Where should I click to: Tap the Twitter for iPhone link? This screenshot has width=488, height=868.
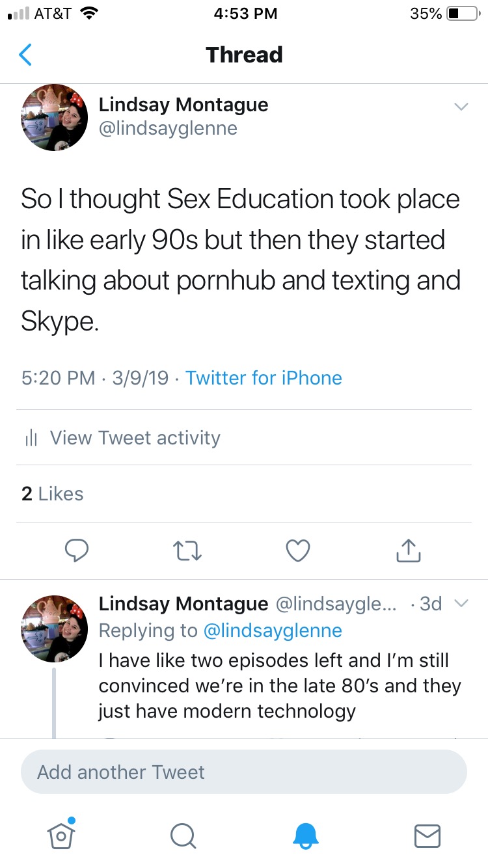[x=264, y=378]
